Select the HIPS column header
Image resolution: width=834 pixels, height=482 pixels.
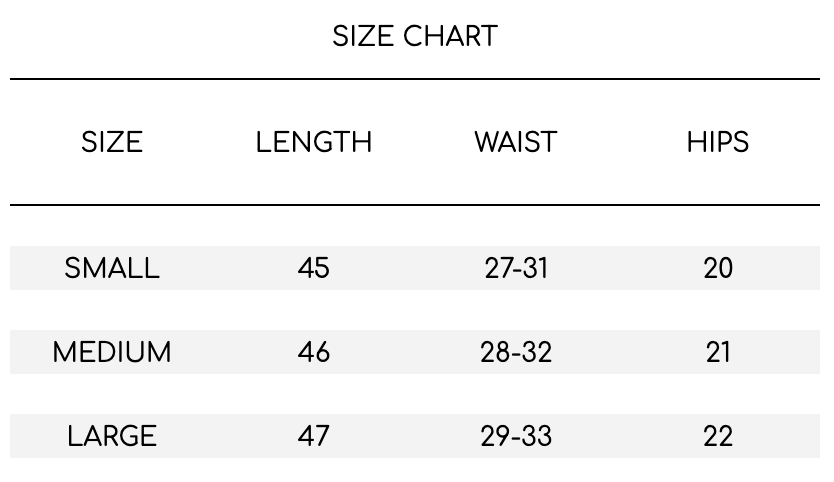[718, 142]
